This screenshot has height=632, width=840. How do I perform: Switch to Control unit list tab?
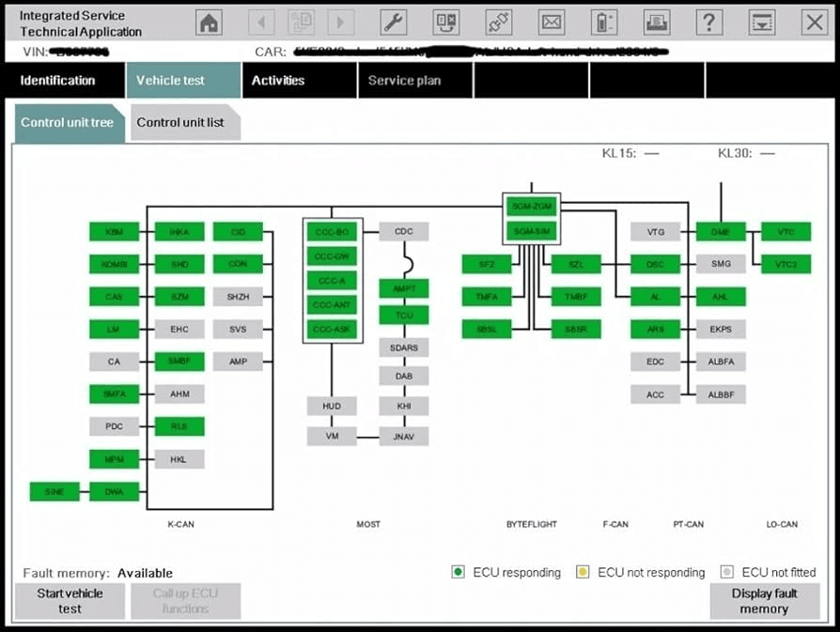point(180,123)
